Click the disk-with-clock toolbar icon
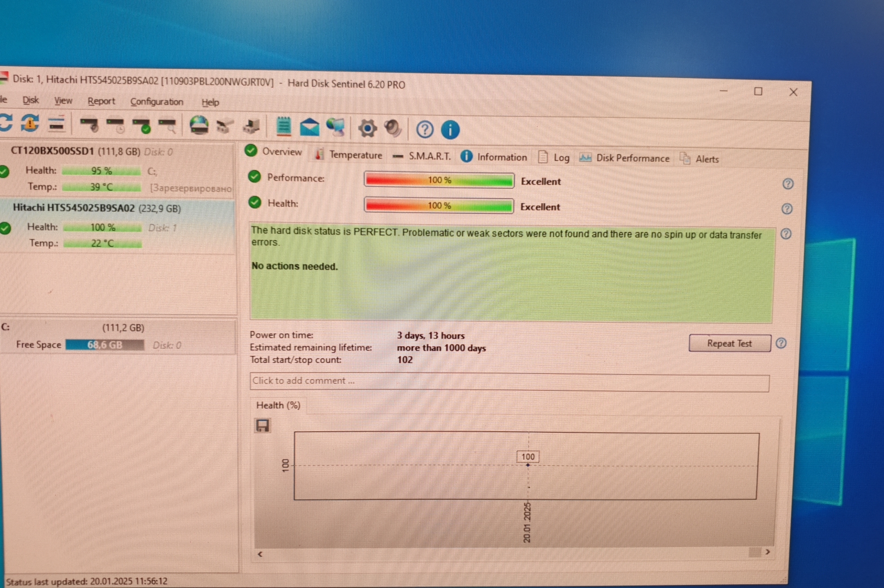884x588 pixels. (116, 126)
